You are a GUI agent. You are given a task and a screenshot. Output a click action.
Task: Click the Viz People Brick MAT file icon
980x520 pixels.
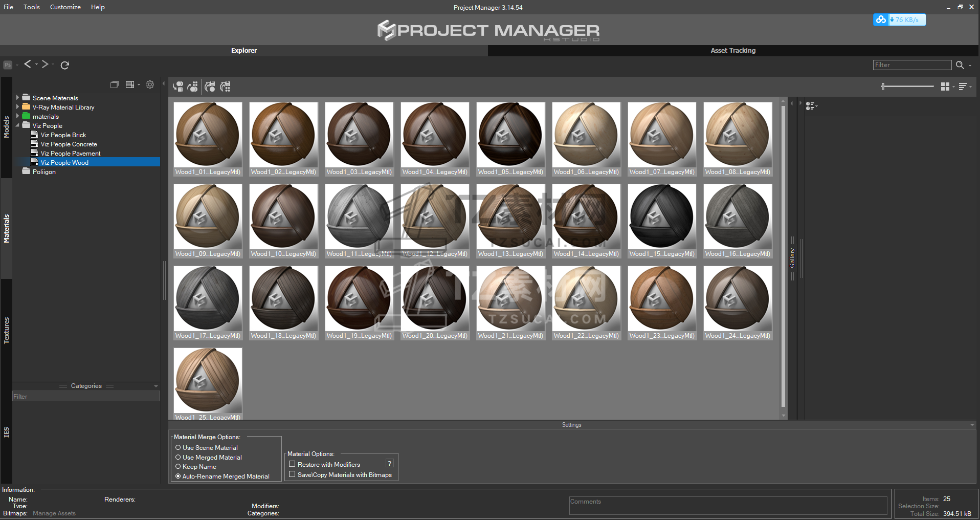(34, 135)
